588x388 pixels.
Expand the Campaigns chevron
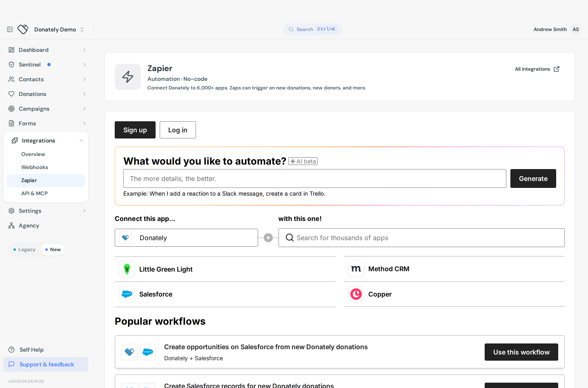[x=84, y=109]
